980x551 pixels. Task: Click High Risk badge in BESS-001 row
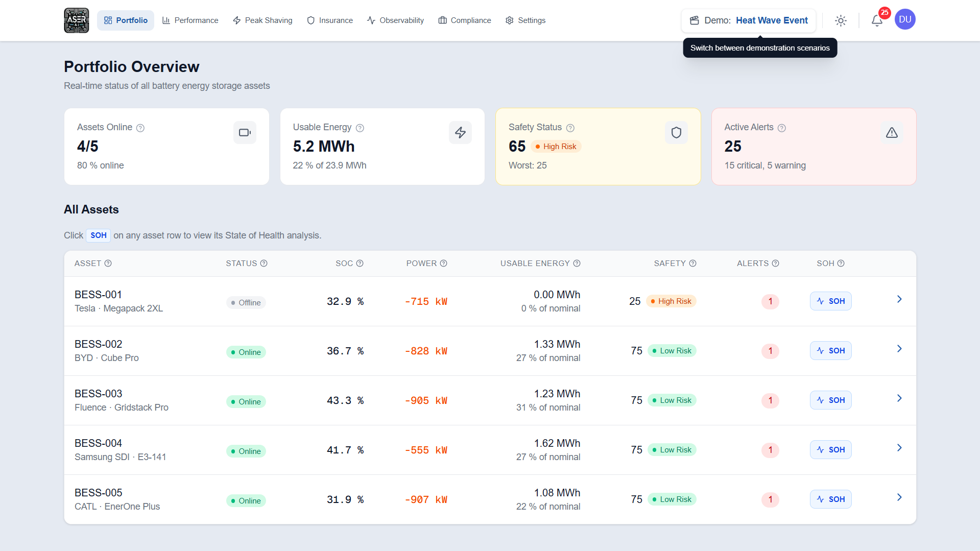coord(671,301)
